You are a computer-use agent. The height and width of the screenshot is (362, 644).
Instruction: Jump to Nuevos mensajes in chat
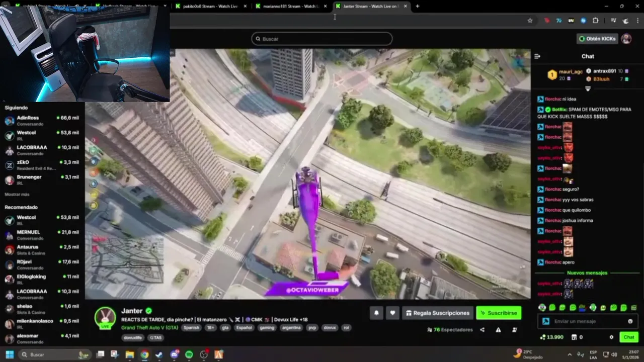pyautogui.click(x=587, y=273)
